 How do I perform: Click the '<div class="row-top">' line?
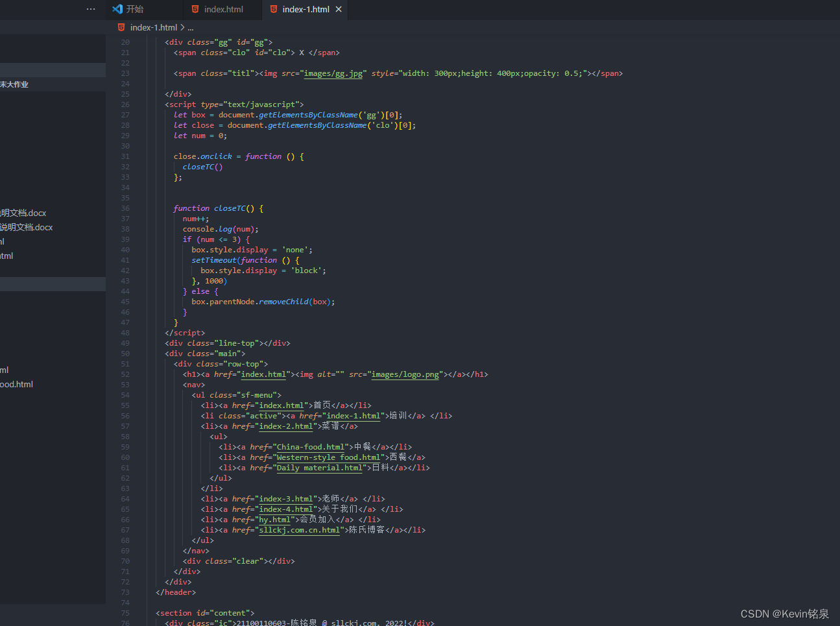221,364
